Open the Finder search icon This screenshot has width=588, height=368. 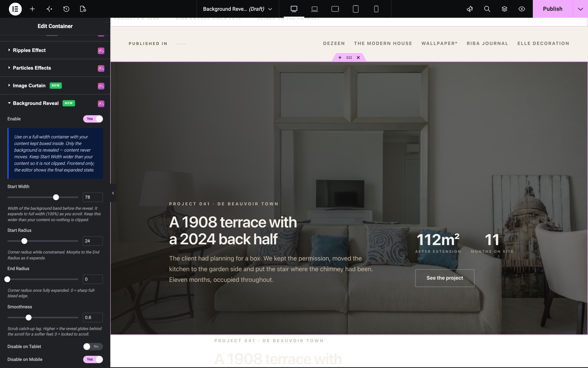(x=487, y=9)
